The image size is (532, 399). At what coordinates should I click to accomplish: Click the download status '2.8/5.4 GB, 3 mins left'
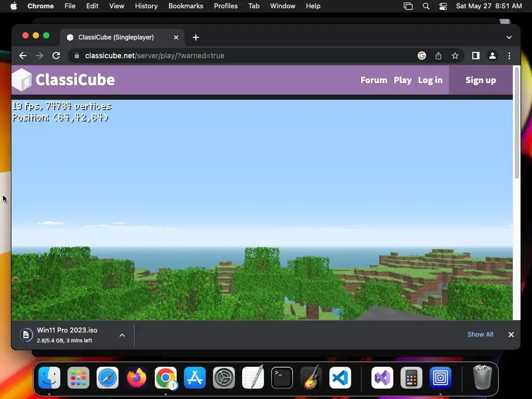tap(64, 340)
